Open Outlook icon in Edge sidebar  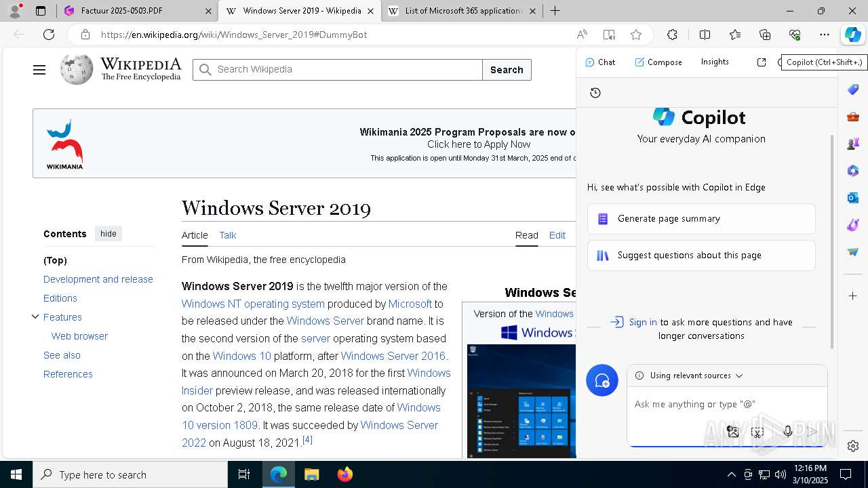(853, 198)
